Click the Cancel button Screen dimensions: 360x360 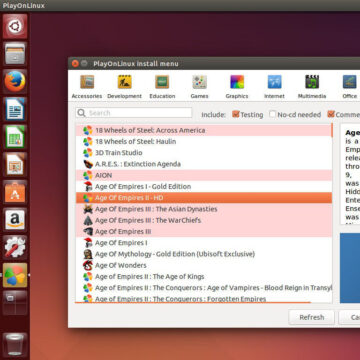tap(349, 317)
